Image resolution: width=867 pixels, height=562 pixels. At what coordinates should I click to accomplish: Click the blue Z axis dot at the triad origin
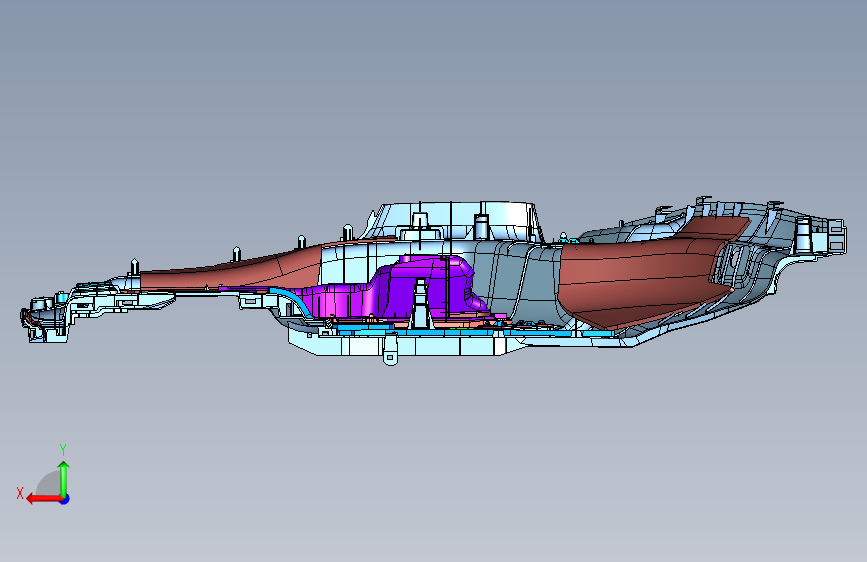click(x=65, y=499)
